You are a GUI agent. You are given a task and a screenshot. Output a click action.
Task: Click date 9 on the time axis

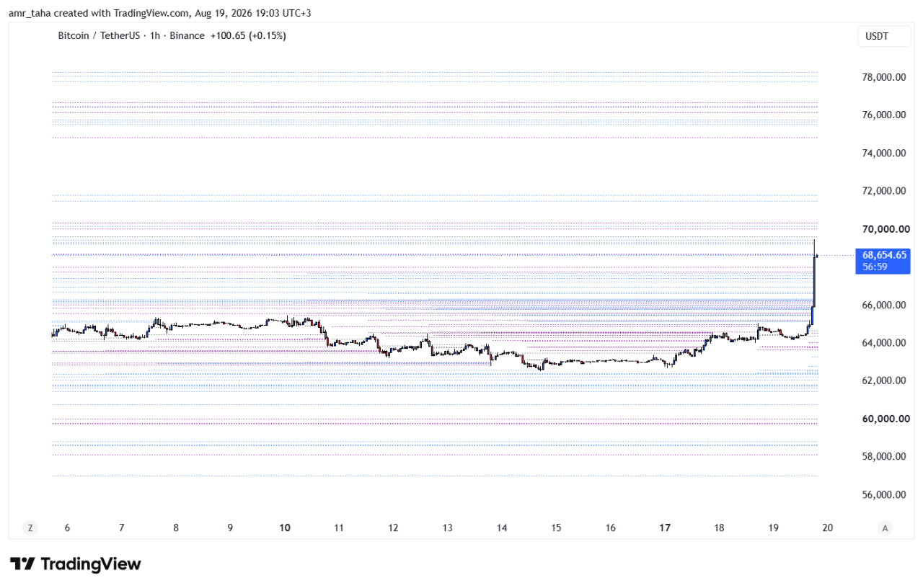click(x=230, y=528)
